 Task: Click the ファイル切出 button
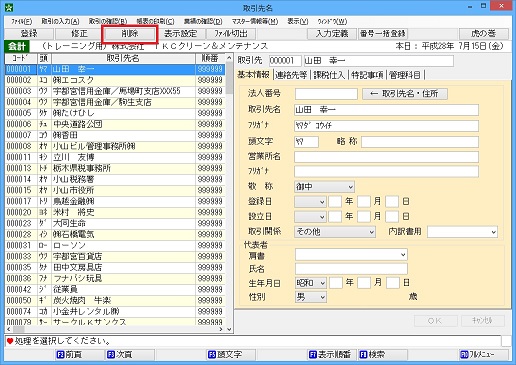(231, 34)
